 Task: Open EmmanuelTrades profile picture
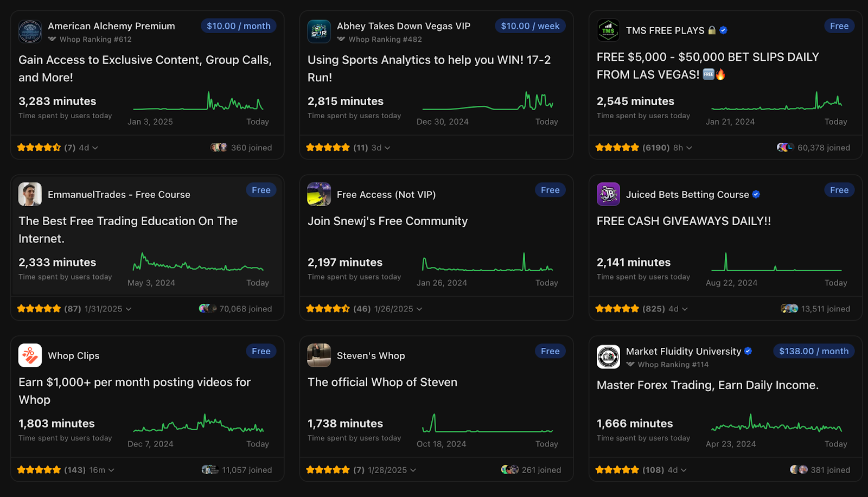tap(30, 194)
